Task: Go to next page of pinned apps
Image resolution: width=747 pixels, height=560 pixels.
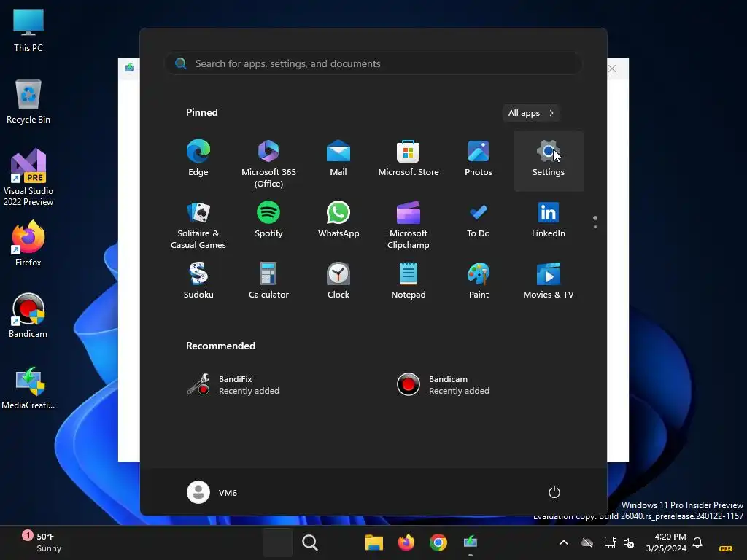Action: coord(595,227)
